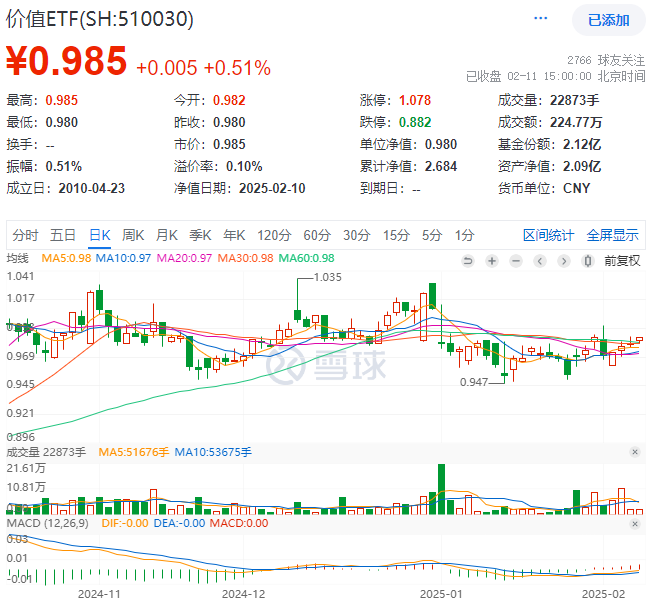Click the 价值ETF(SH:510030) title
The width and height of the screenshot is (659, 608).
100,19
